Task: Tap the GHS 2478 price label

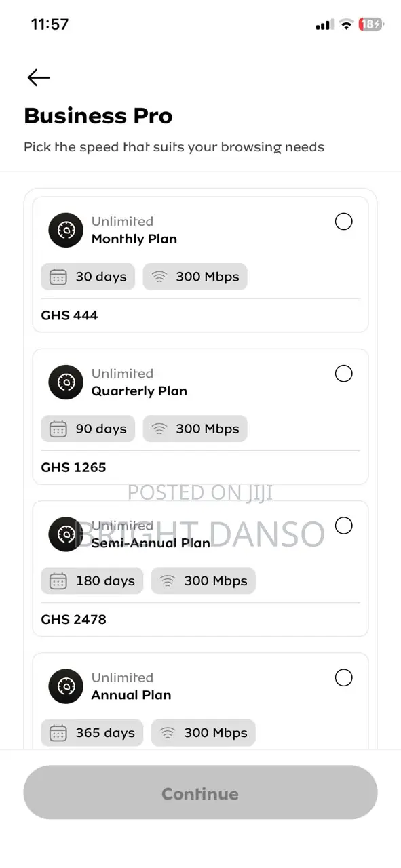Action: pyautogui.click(x=73, y=619)
